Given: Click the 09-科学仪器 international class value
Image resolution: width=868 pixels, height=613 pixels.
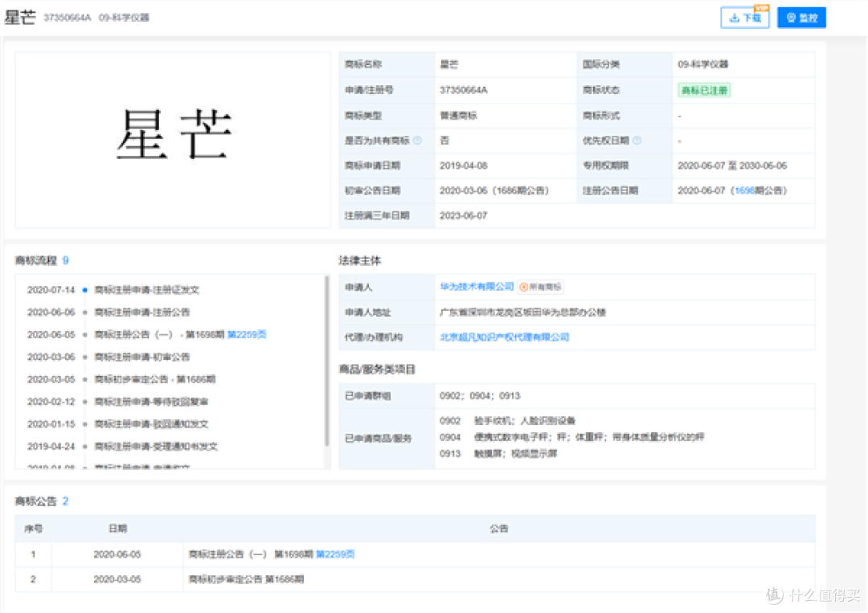Looking at the screenshot, I should 703,64.
